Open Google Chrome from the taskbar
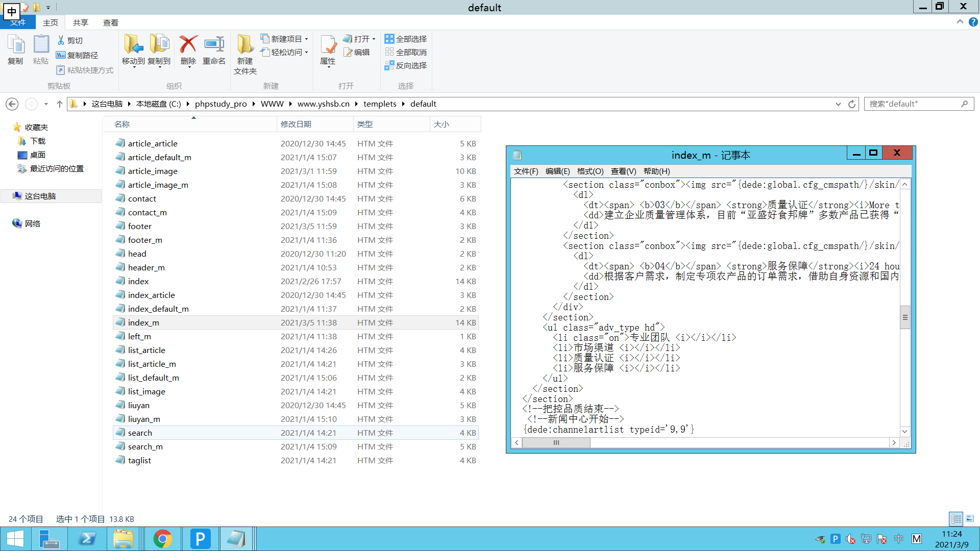 [162, 539]
